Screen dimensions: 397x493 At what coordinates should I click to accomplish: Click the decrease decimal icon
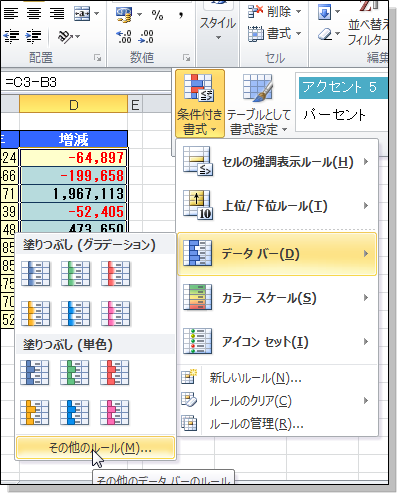point(147,37)
